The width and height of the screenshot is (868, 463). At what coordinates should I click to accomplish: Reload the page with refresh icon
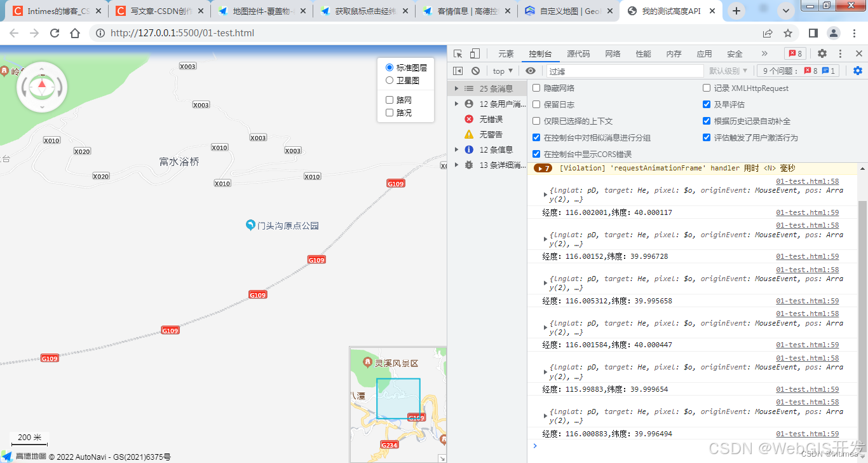[x=55, y=33]
